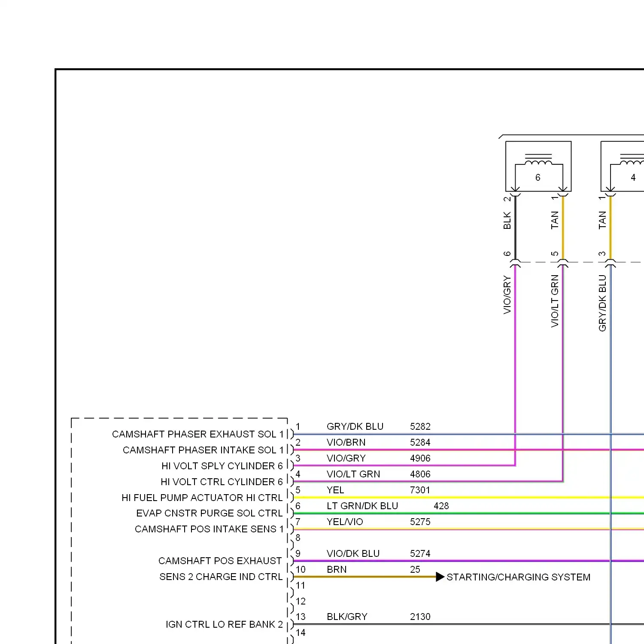644x644 pixels.
Task: Click circuit number 5284
Action: [420, 442]
